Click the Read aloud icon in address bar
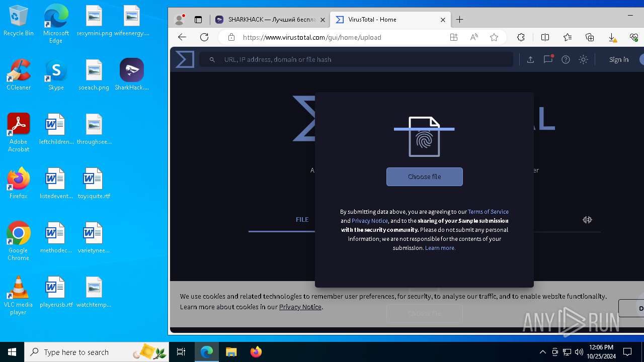Screen dimensions: 644x362 (x=474, y=37)
